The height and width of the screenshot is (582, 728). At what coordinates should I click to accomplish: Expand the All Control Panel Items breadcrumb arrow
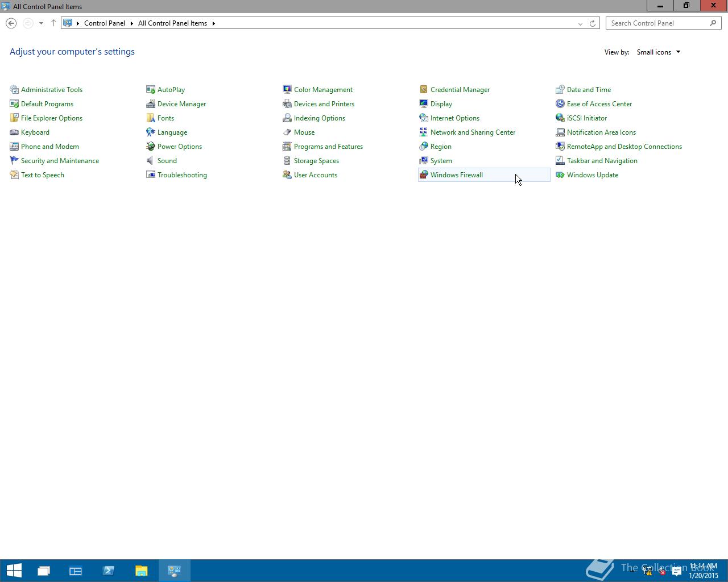click(214, 23)
